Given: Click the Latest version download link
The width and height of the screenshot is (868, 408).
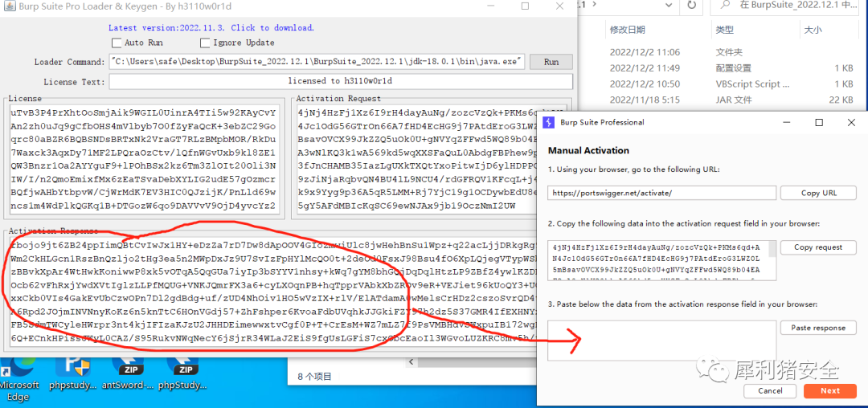Looking at the screenshot, I should click(x=211, y=27).
